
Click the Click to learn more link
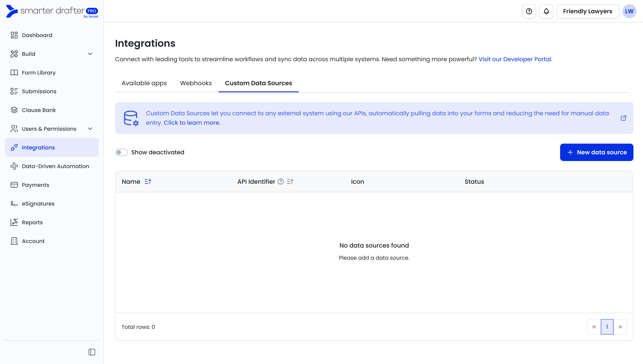point(192,123)
